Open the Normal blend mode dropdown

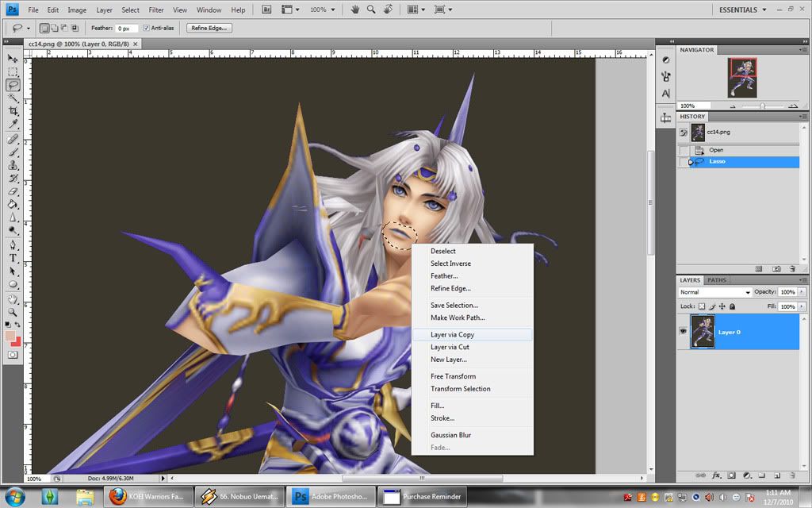tap(714, 292)
